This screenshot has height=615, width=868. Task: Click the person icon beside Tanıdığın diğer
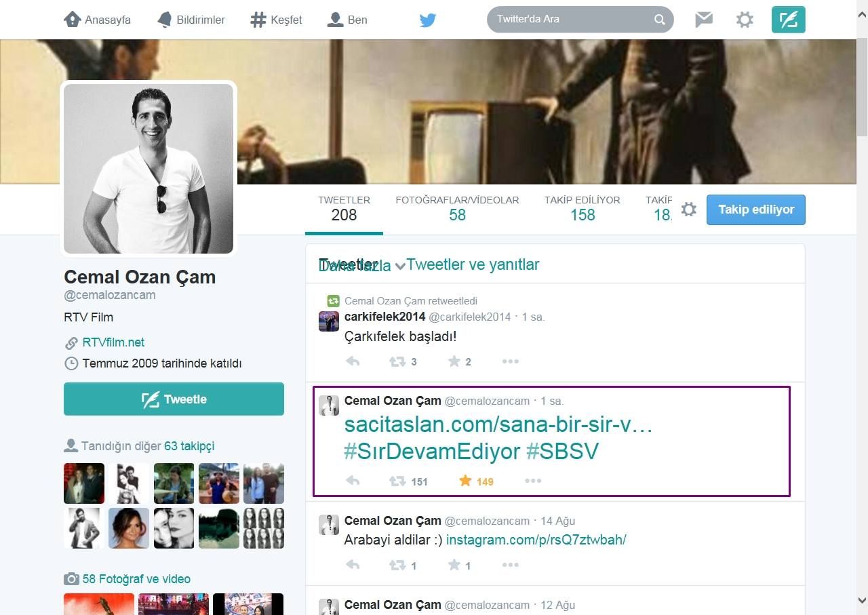tap(71, 445)
